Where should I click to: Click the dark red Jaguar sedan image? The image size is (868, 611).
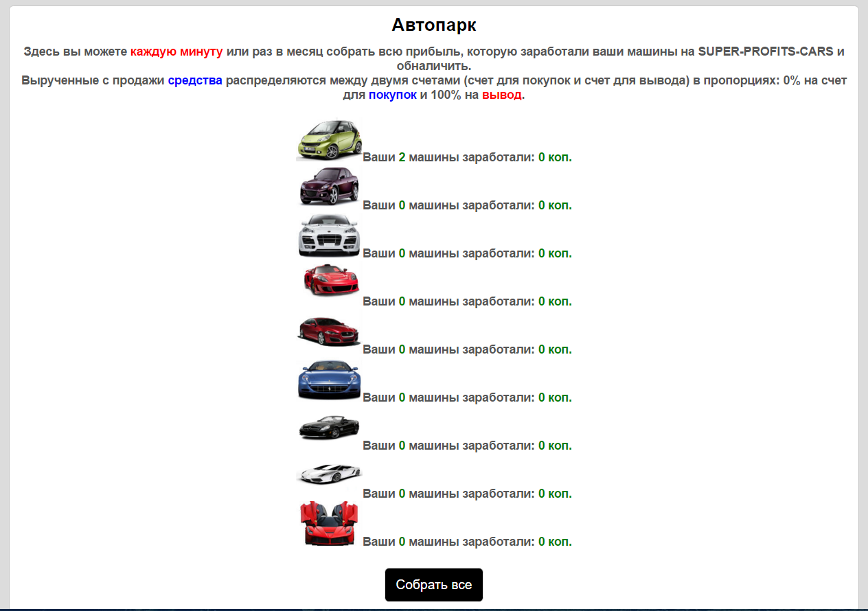click(329, 330)
